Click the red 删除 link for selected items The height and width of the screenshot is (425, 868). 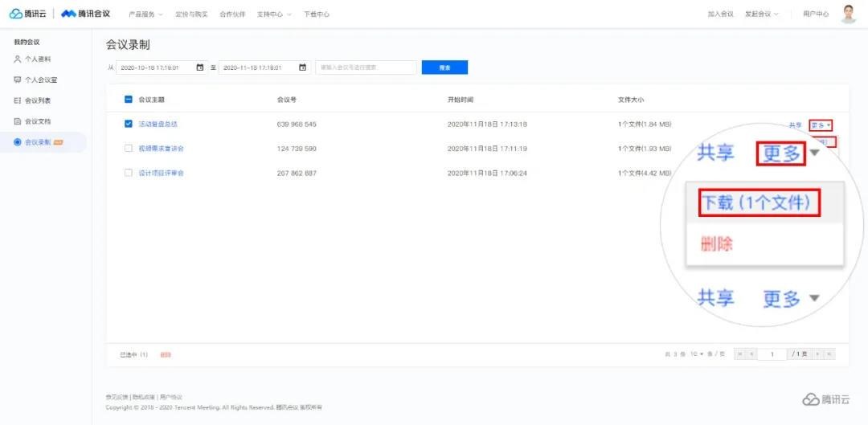tap(166, 354)
